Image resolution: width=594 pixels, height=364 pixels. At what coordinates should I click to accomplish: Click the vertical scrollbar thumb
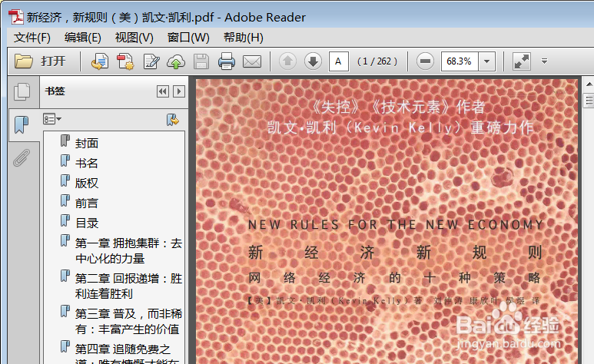click(x=589, y=101)
